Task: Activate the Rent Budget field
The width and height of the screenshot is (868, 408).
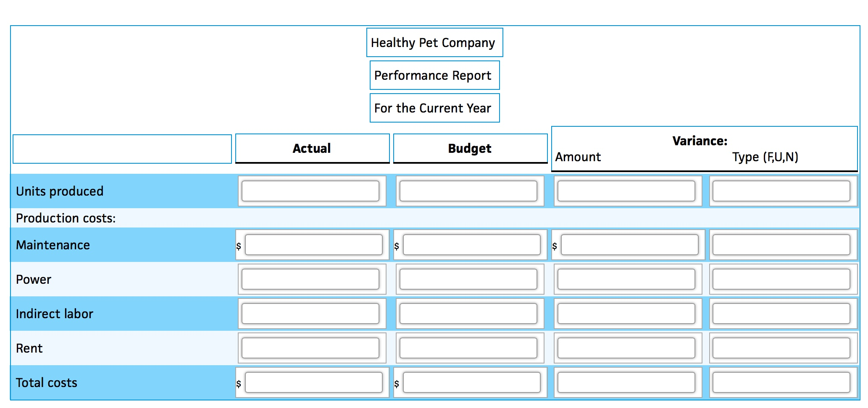Action: point(468,348)
